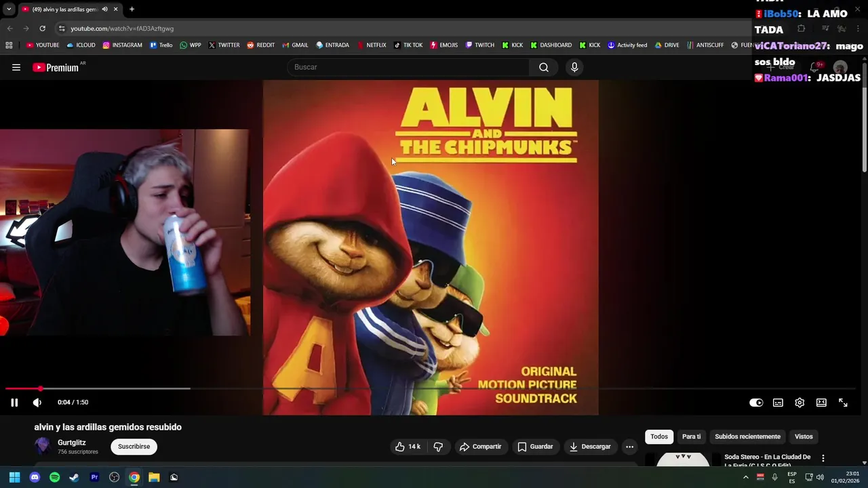Mute the video with the speaker icon
The width and height of the screenshot is (868, 488).
pos(37,403)
